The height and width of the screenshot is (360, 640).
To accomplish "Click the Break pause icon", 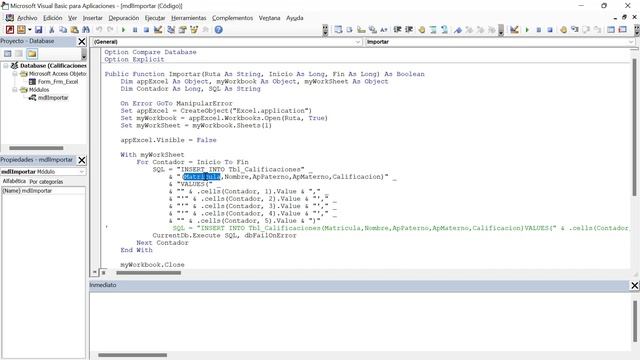I will [135, 30].
